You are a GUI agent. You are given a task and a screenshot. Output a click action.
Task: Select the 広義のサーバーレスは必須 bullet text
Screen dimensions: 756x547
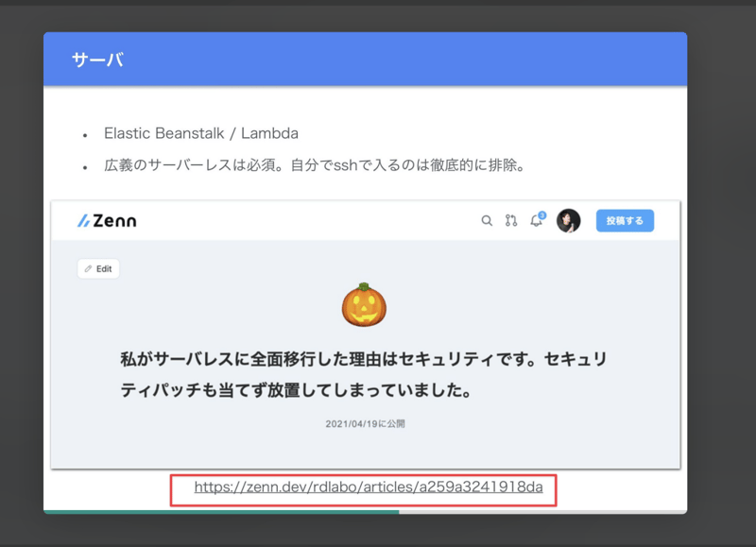314,165
